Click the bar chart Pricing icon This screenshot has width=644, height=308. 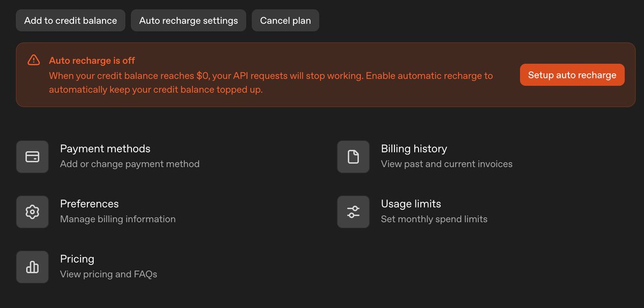pos(32,267)
